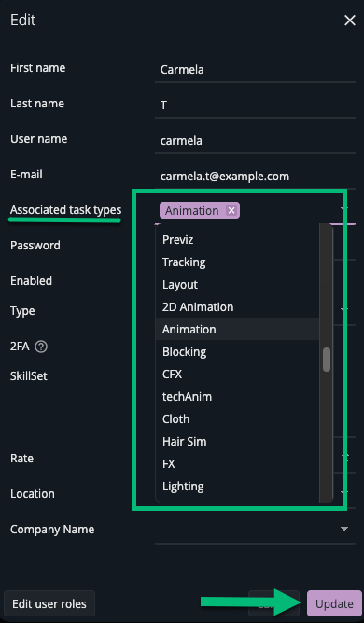Click the Animation tag chip
Image resolution: width=364 pixels, height=623 pixels.
200,210
